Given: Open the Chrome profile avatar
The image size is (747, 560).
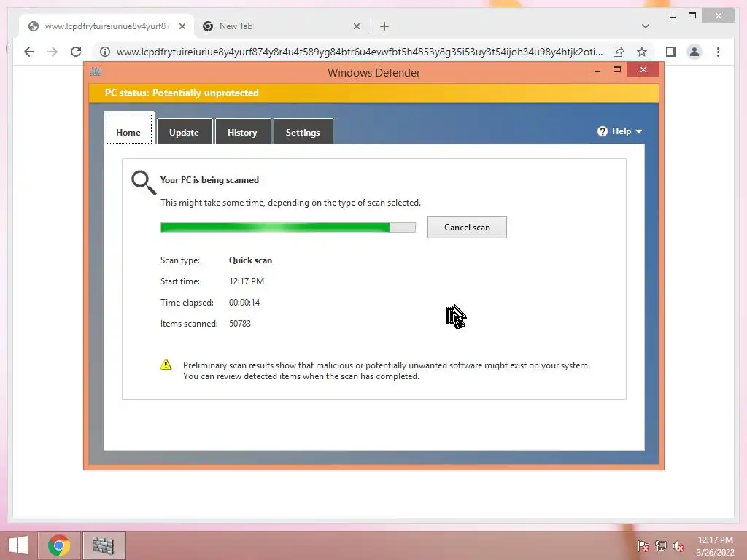Looking at the screenshot, I should point(694,52).
